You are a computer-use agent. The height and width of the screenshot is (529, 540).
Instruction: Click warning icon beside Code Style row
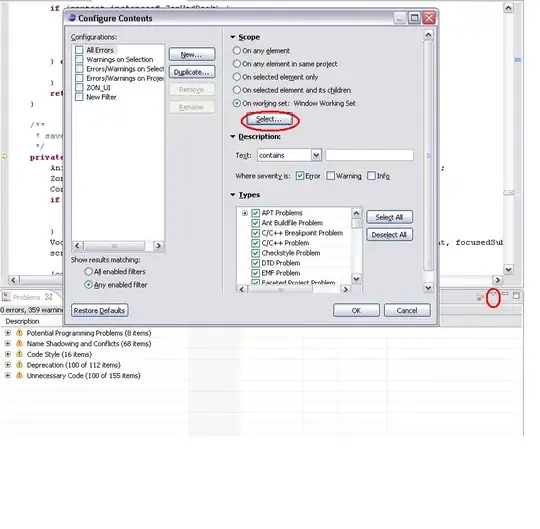(x=20, y=354)
